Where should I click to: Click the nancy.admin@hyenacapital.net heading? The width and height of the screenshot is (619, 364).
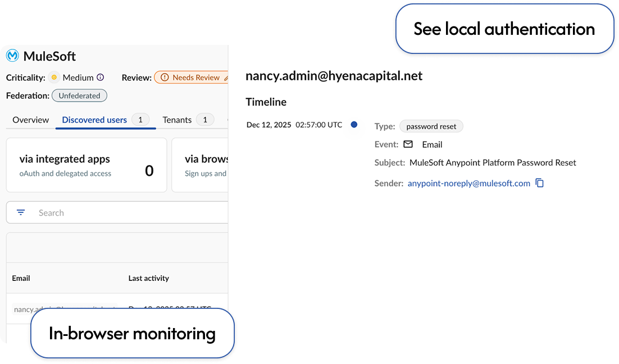(334, 75)
